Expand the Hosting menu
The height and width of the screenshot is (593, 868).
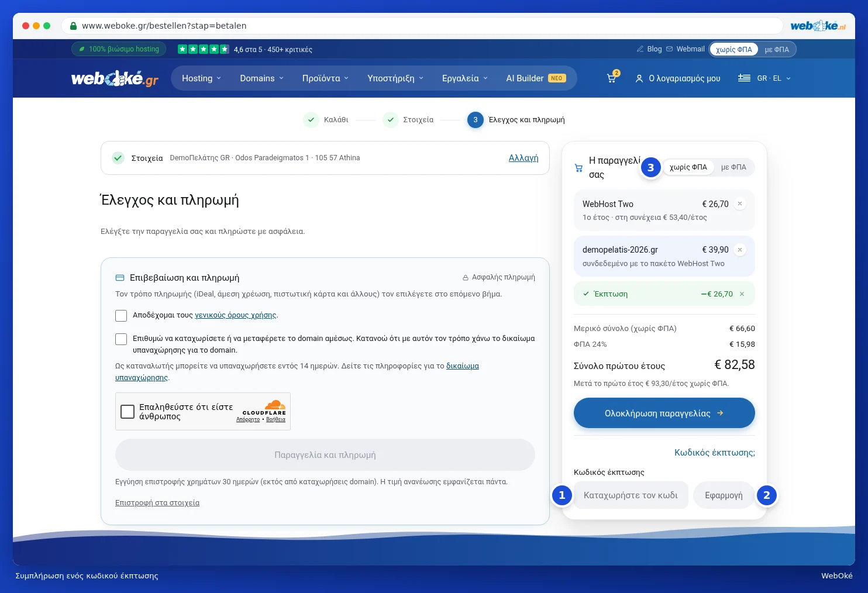pyautogui.click(x=201, y=78)
